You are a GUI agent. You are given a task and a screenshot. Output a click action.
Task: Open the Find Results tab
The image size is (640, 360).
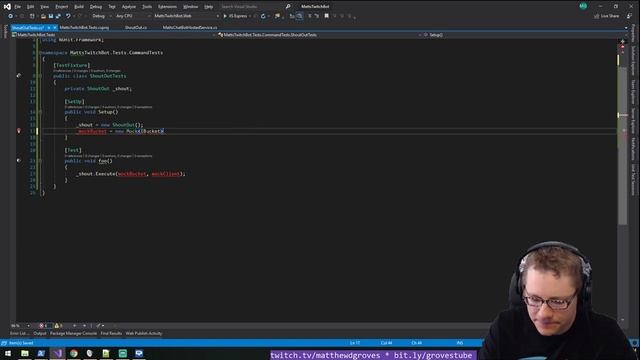coord(111,333)
